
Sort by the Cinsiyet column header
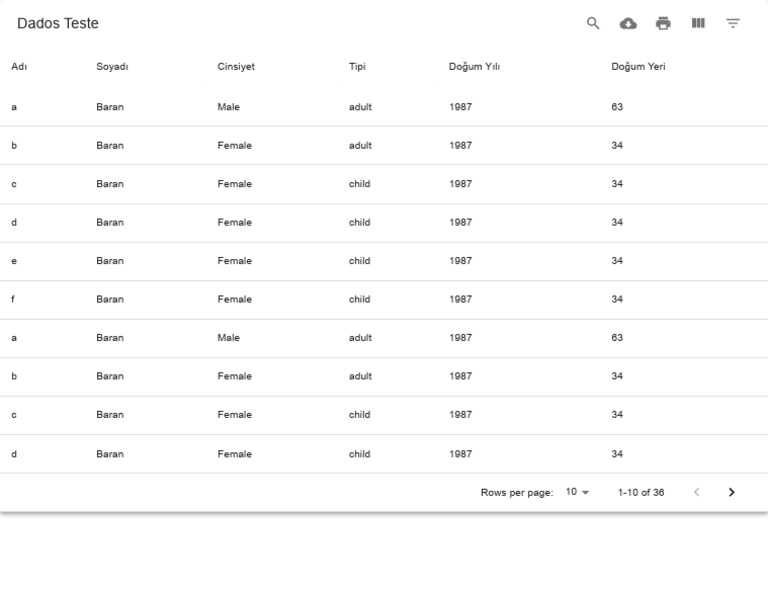point(236,67)
